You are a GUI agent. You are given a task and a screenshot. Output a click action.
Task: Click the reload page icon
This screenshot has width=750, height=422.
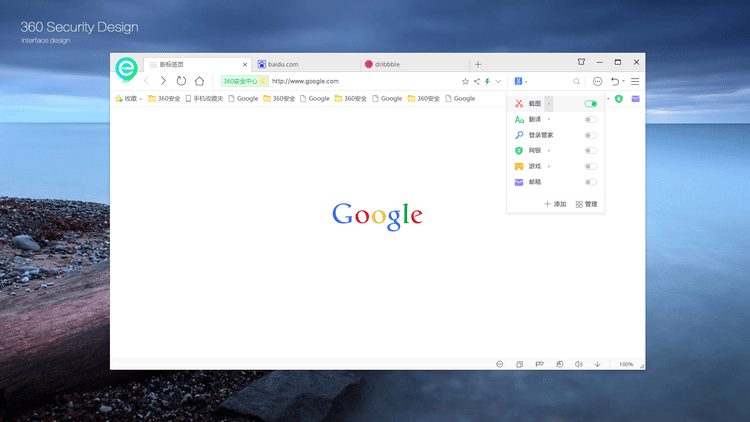tap(181, 81)
